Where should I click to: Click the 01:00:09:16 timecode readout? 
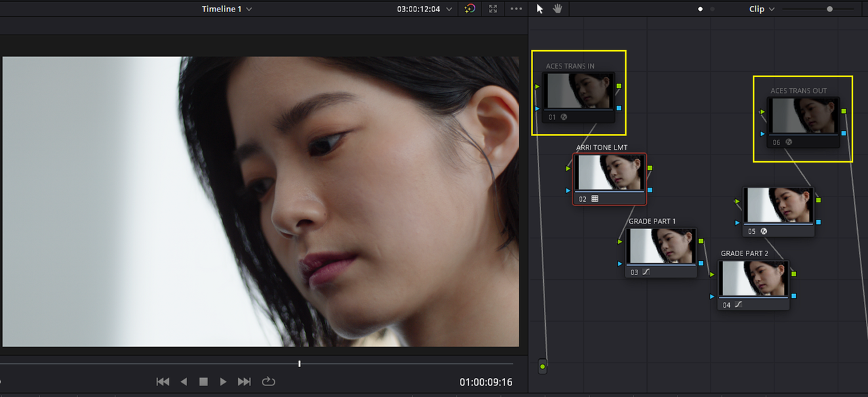click(486, 382)
